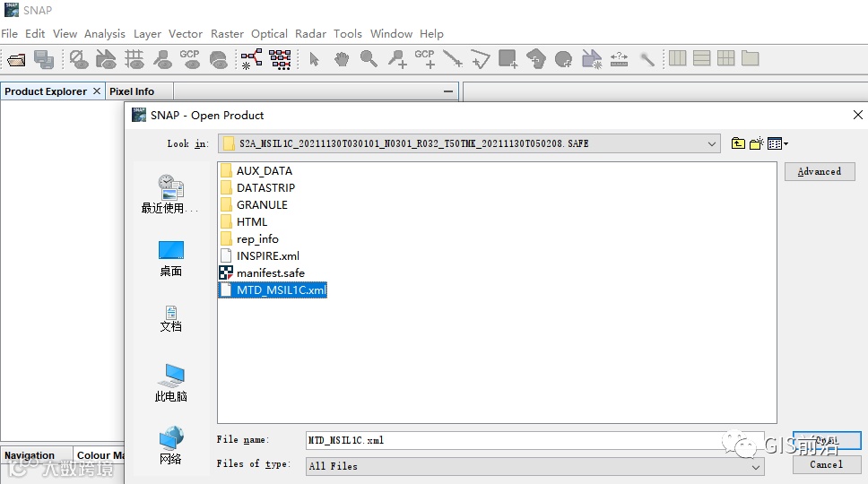Select the manifest.safe file
The width and height of the screenshot is (868, 484).
click(x=263, y=272)
